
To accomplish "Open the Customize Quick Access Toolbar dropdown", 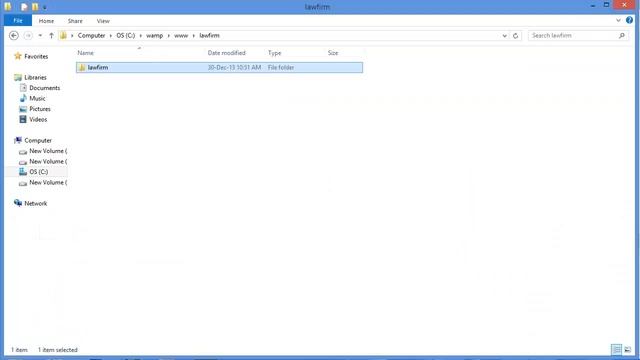I will (x=44, y=7).
